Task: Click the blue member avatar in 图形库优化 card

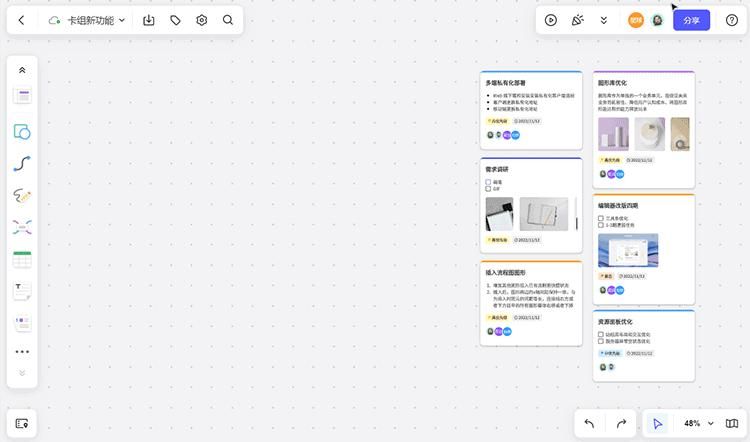Action: point(620,174)
